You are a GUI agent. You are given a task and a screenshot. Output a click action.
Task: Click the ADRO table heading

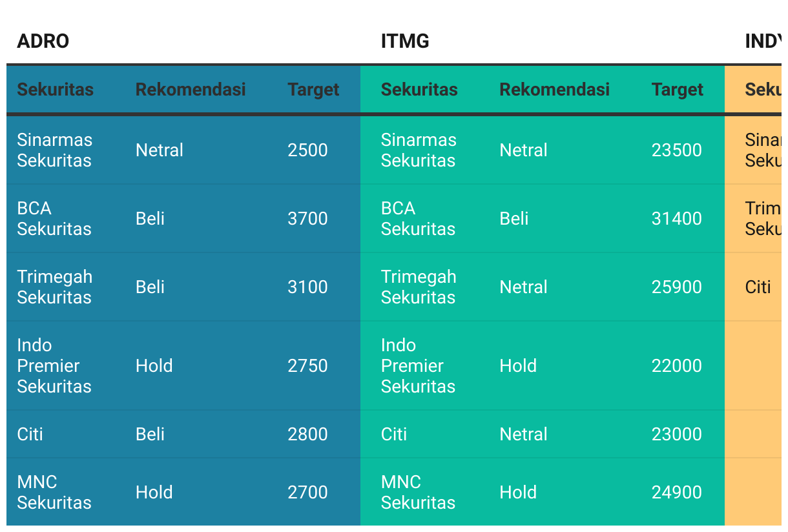tap(43, 41)
